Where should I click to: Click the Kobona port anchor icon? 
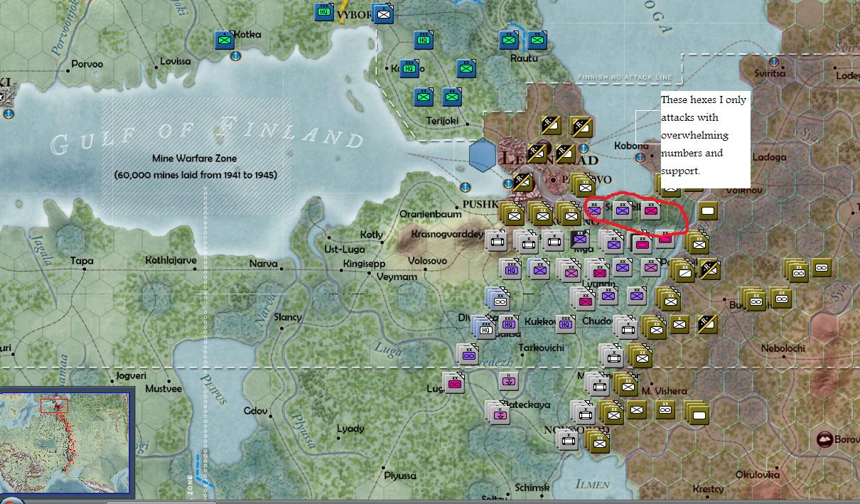[x=640, y=157]
